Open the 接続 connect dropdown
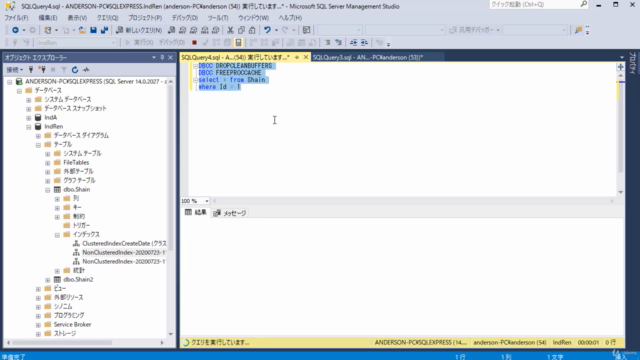This screenshot has width=640, height=360. 15,70
